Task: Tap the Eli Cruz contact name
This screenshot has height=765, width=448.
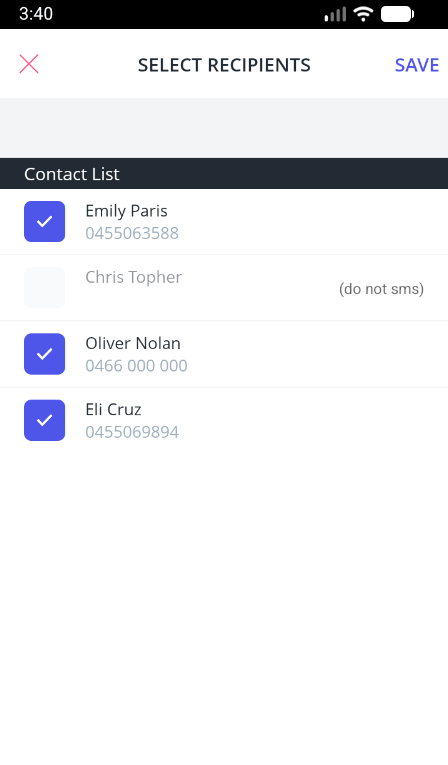Action: [113, 409]
